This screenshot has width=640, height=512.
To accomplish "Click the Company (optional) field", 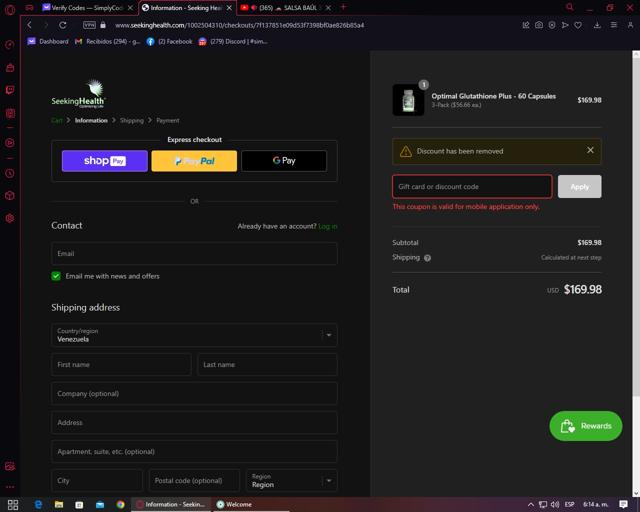I will pos(194,394).
